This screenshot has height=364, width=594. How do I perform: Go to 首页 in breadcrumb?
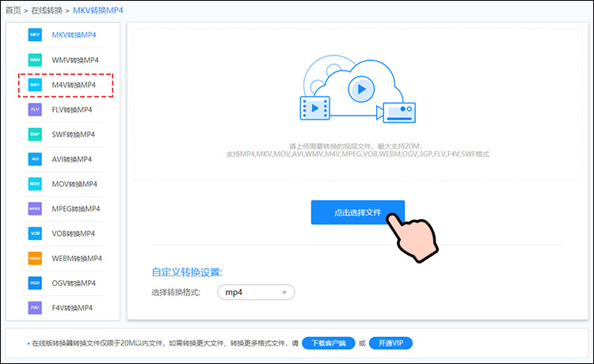pos(13,10)
